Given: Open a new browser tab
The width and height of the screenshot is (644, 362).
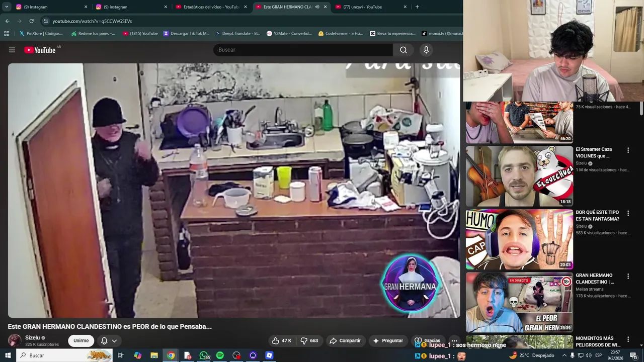Looking at the screenshot, I should pyautogui.click(x=417, y=7).
